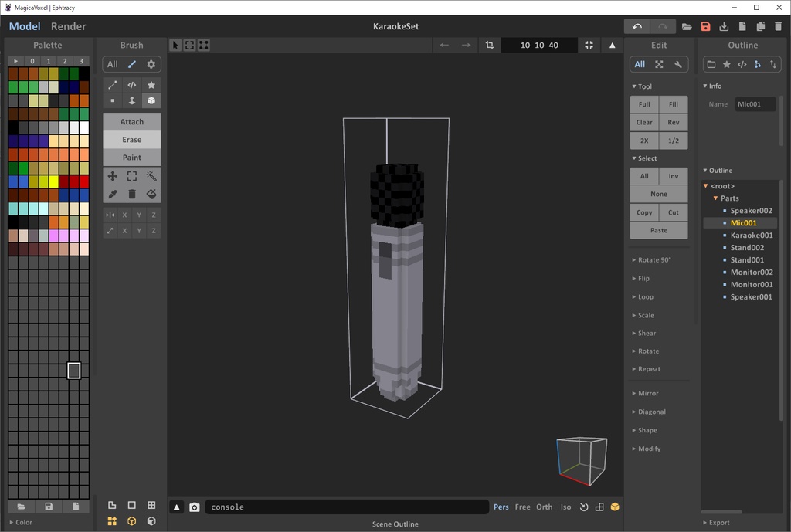Toggle the yellow grid display icon at bottom left
The image size is (791, 532).
(112, 521)
